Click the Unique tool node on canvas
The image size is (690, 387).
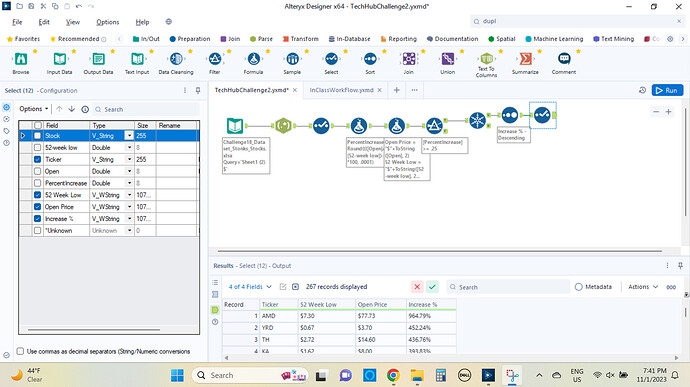[x=477, y=120]
